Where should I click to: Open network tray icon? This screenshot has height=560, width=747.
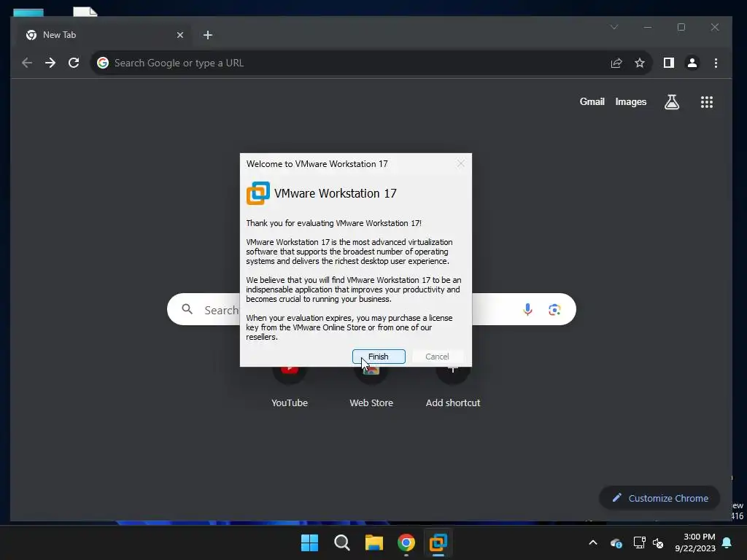[x=639, y=542]
